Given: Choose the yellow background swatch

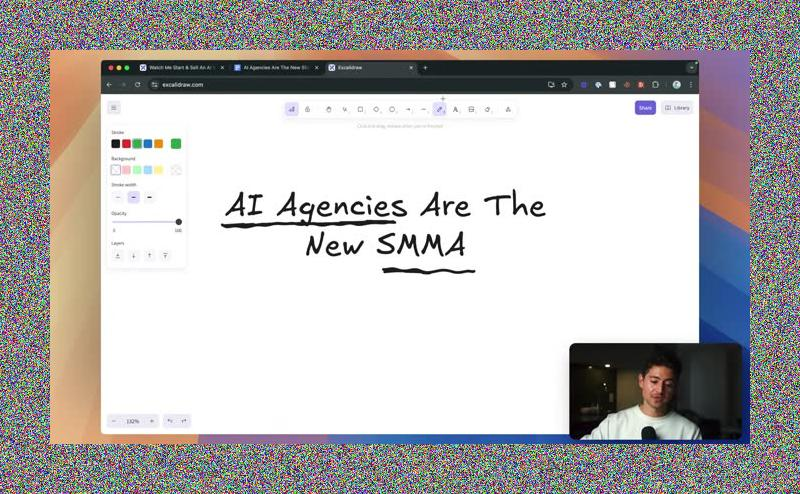Looking at the screenshot, I should point(159,170).
